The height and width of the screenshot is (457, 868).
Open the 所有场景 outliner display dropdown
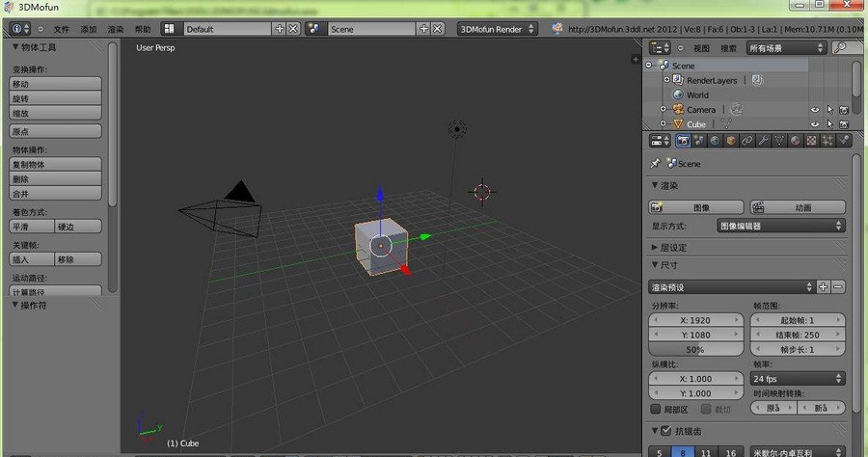click(x=786, y=48)
